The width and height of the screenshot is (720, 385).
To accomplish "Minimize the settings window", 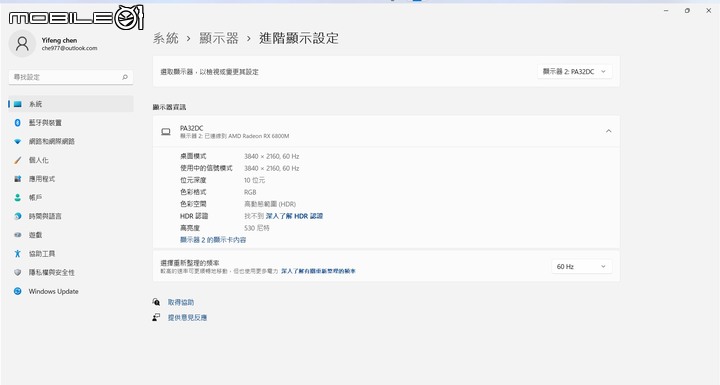I will 666,11.
